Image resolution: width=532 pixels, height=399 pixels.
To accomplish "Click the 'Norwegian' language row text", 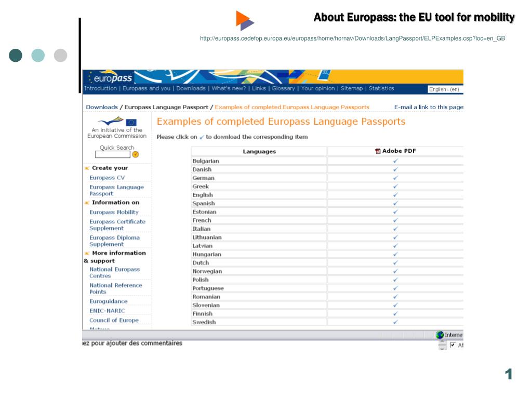I will point(207,271).
